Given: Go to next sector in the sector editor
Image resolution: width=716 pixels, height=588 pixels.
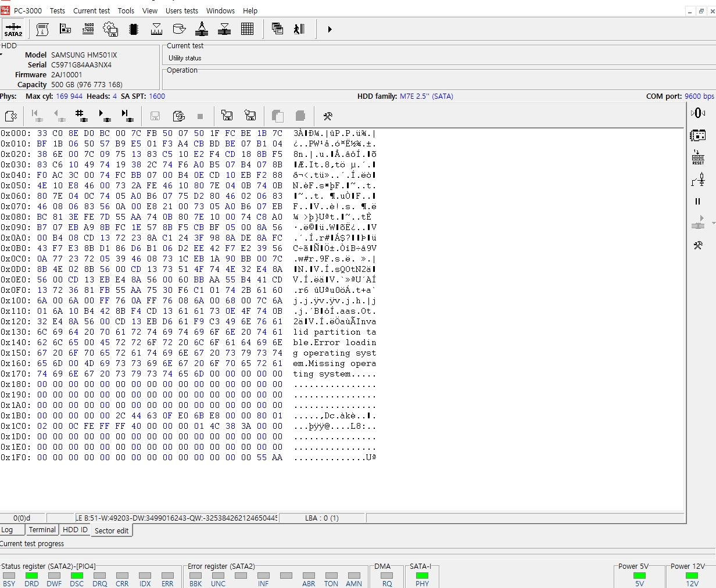Looking at the screenshot, I should (x=105, y=116).
